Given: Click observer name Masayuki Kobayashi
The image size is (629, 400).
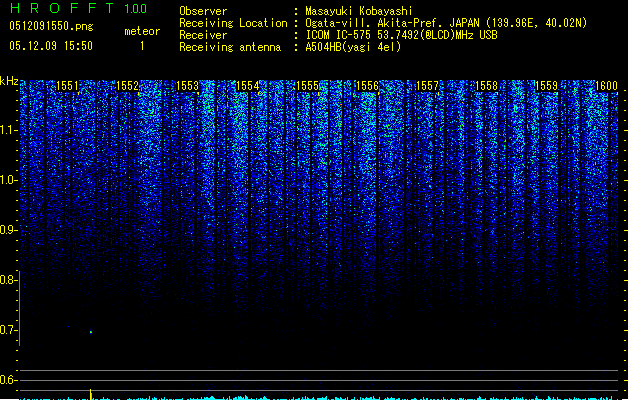Looking at the screenshot, I should (x=359, y=11).
